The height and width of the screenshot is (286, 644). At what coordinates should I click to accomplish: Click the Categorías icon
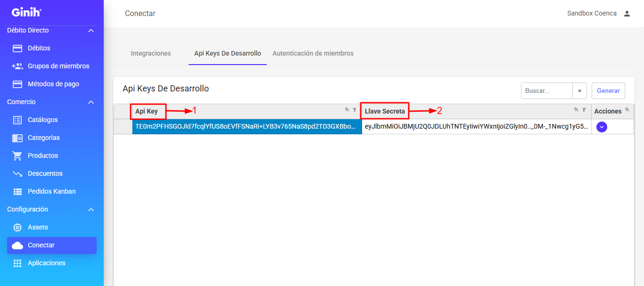pyautogui.click(x=17, y=138)
